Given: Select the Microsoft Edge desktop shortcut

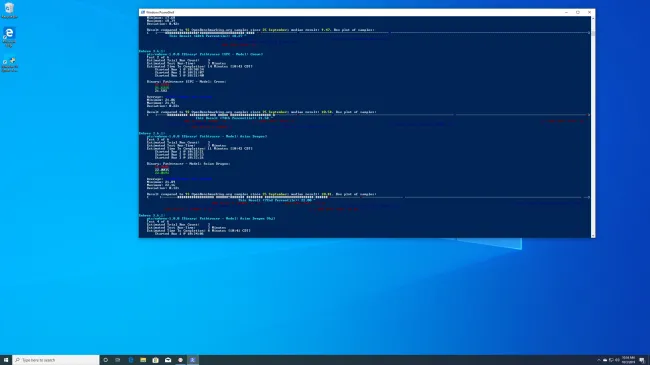Looking at the screenshot, I should point(9,37).
